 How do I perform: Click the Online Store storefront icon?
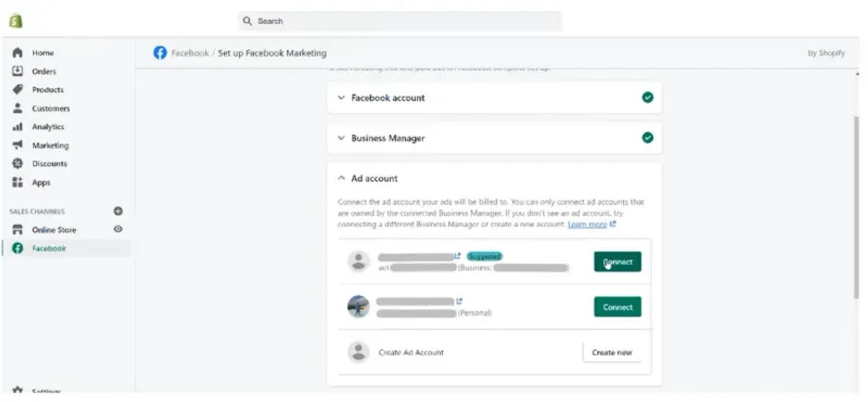click(x=18, y=229)
